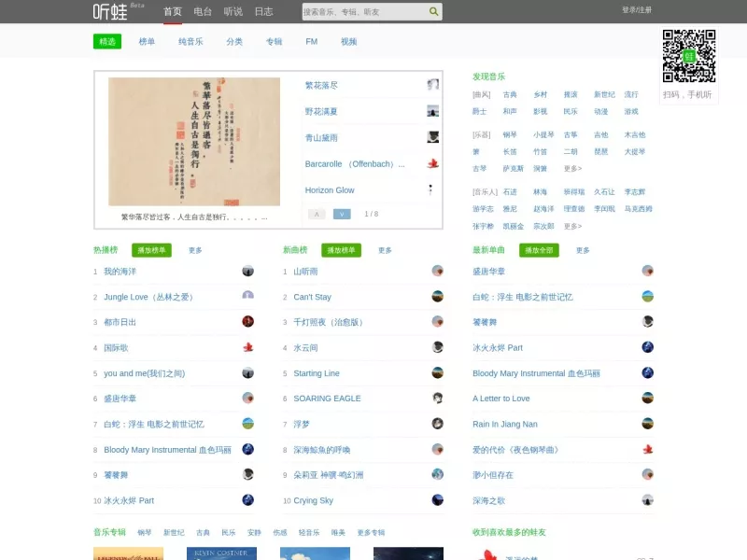Open song 千灯照夜（治愈版）
The image size is (747, 560).
(328, 322)
